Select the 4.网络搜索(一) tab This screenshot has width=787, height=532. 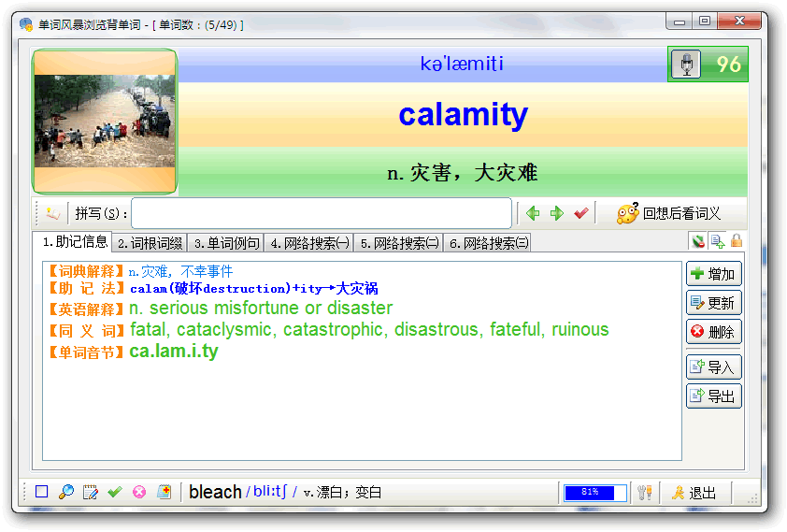(x=309, y=243)
